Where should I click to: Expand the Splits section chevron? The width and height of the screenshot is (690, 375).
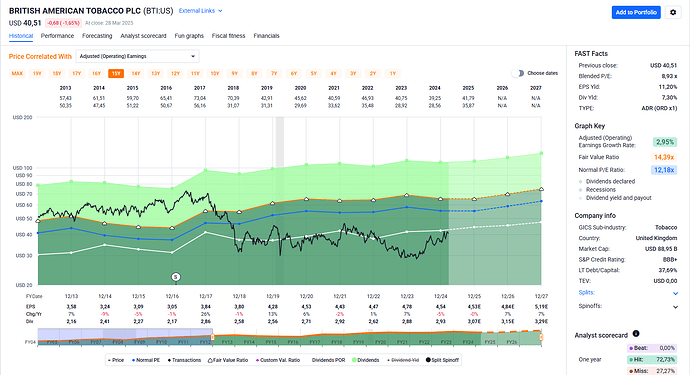(675, 294)
